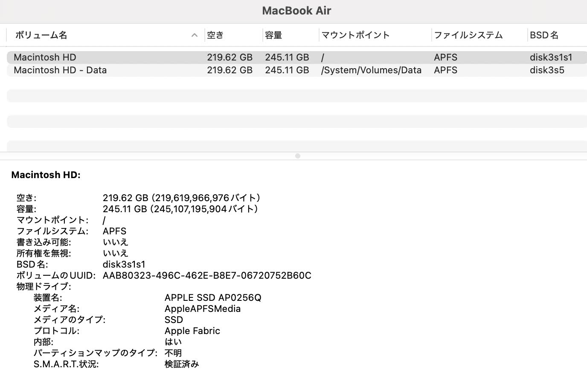
Task: Select the volume UUID value text
Action: coord(207,275)
